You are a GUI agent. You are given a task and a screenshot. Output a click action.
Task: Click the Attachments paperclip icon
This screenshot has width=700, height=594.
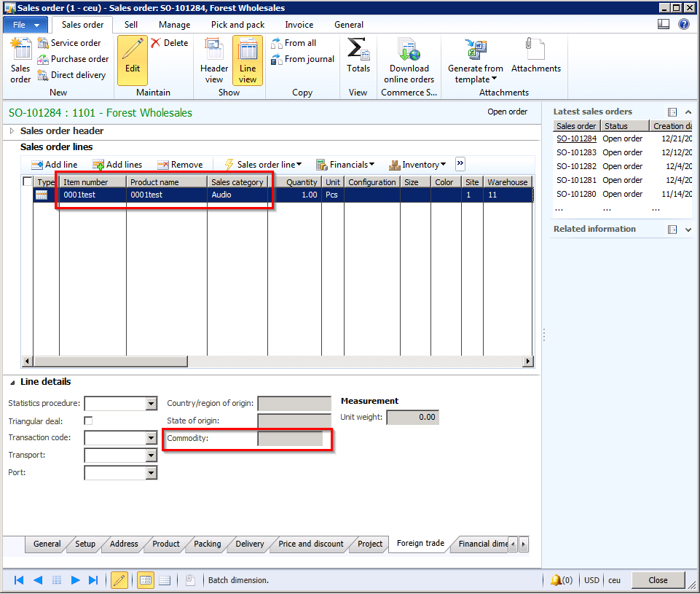tap(535, 51)
